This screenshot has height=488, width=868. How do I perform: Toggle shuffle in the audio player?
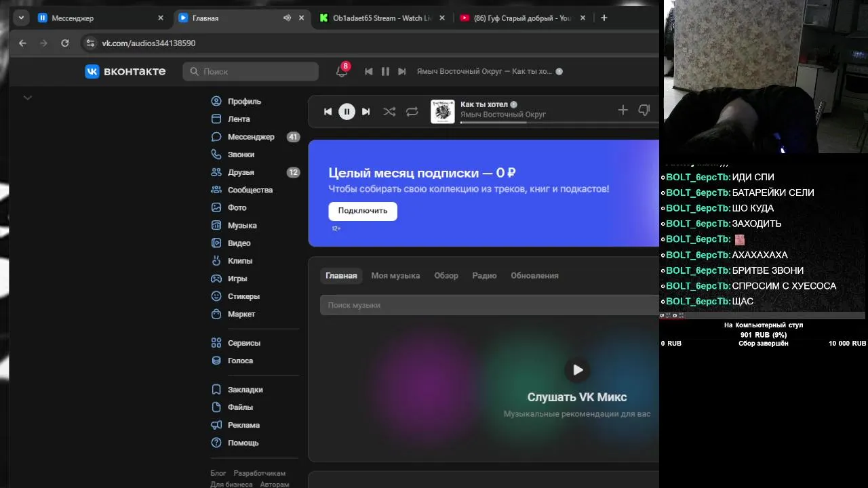coord(389,112)
